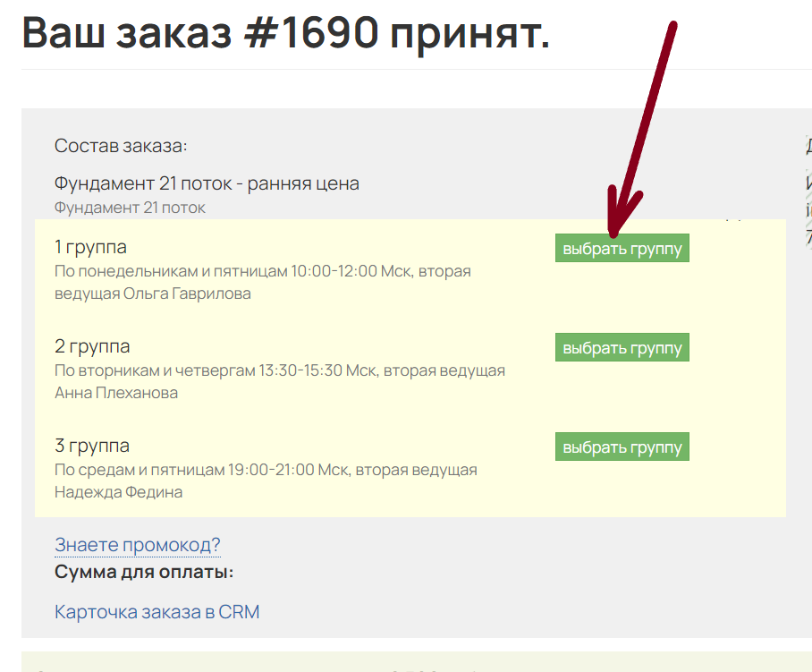Image resolution: width=812 pixels, height=672 pixels.
Task: Choose 3 группа via its green button
Action: click(622, 447)
